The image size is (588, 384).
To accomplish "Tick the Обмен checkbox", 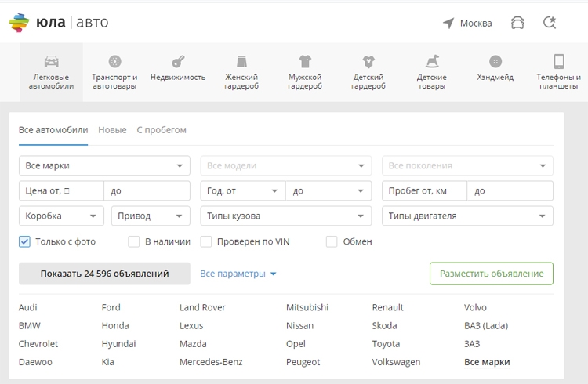I will click(332, 241).
